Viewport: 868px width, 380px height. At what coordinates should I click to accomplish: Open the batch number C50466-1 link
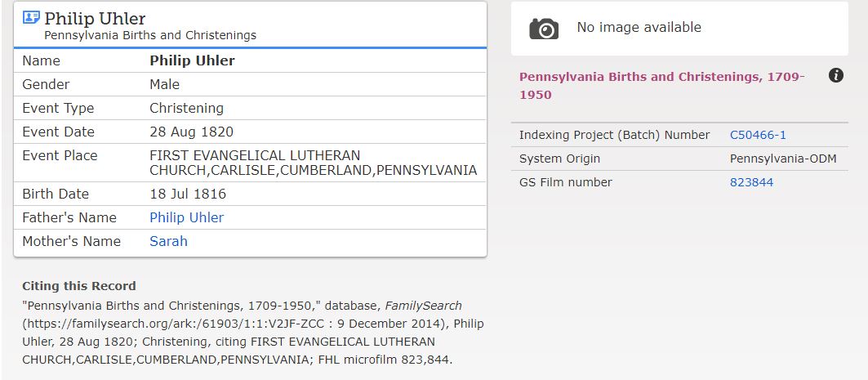[x=758, y=135]
